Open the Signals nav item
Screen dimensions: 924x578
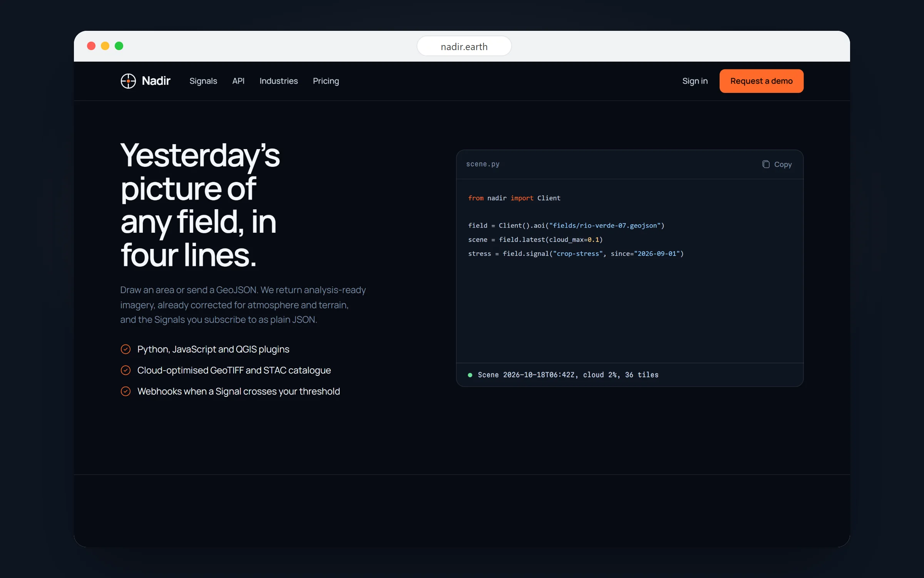coord(203,81)
